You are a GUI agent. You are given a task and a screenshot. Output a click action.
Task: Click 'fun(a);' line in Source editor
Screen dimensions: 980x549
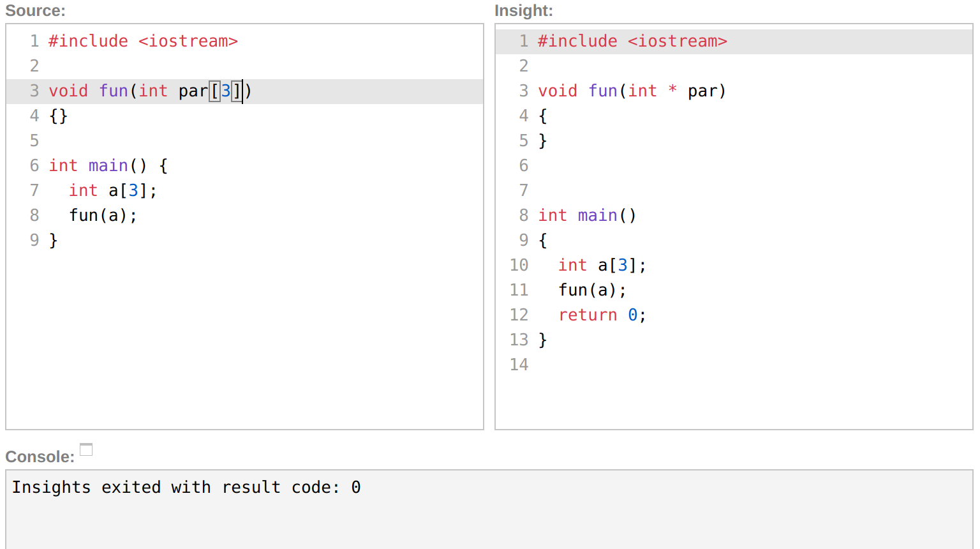[x=103, y=216]
